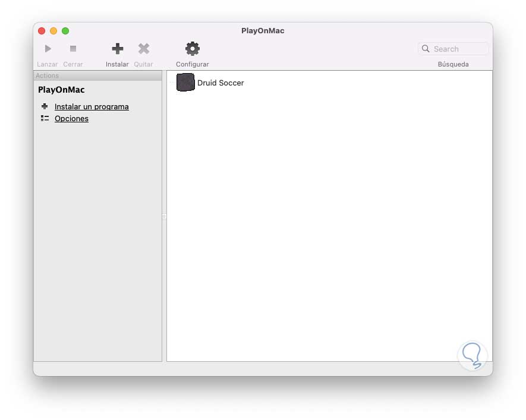
Task: Open the Opciones link
Action: [x=71, y=119]
